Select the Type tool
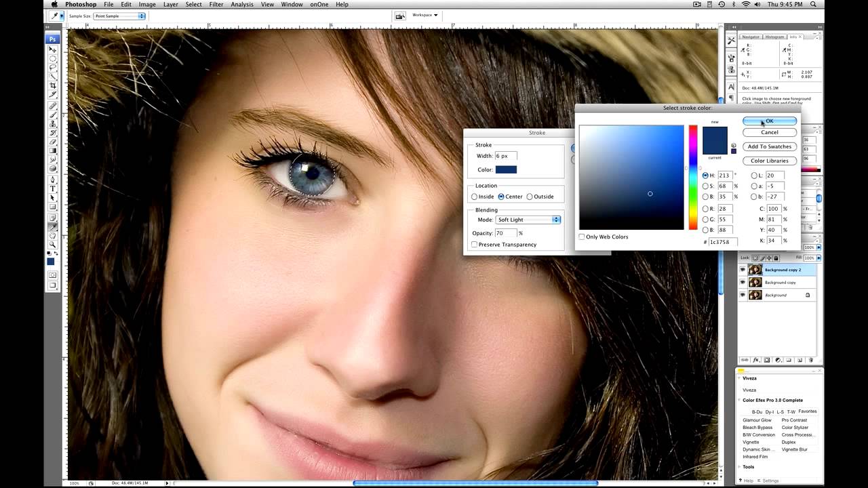This screenshot has width=868, height=488. point(54,189)
